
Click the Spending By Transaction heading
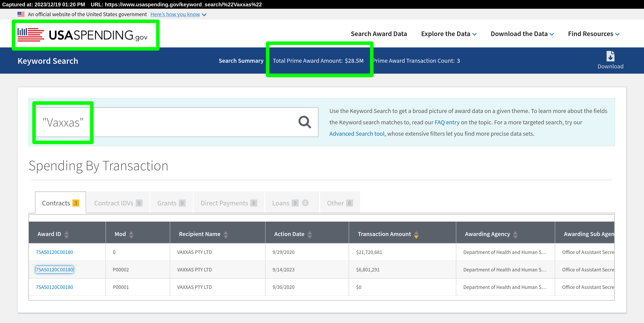tap(98, 165)
